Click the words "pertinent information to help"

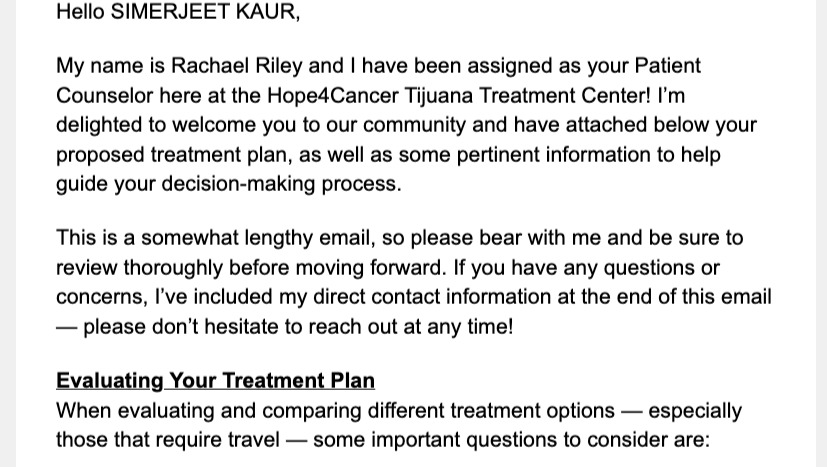589,155
